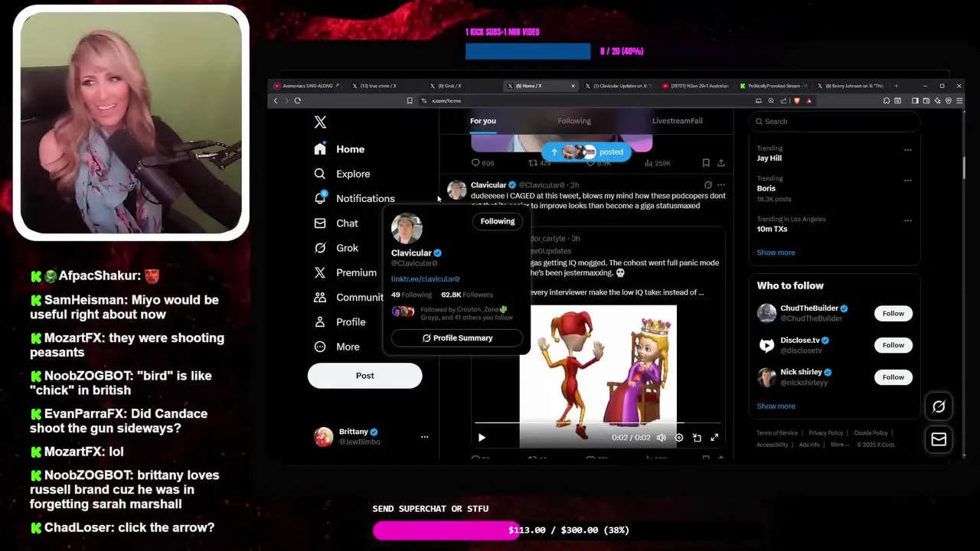The image size is (980, 551).
Task: Open Terms of Service link
Action: pyautogui.click(x=777, y=433)
